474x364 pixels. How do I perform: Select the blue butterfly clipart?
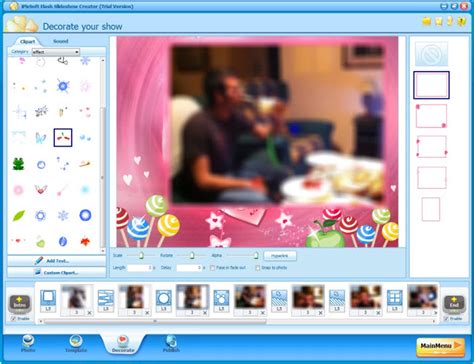(41, 138)
